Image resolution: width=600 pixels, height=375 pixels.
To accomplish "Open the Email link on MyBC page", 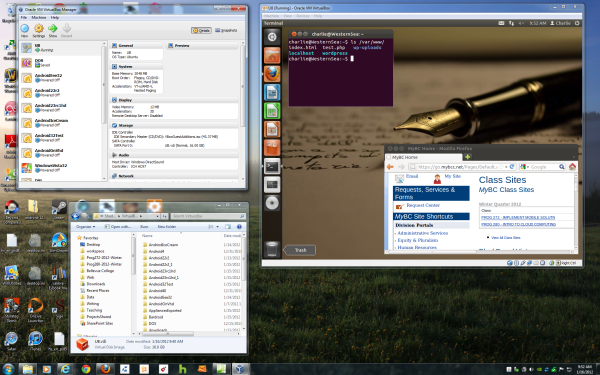I will (412, 176).
